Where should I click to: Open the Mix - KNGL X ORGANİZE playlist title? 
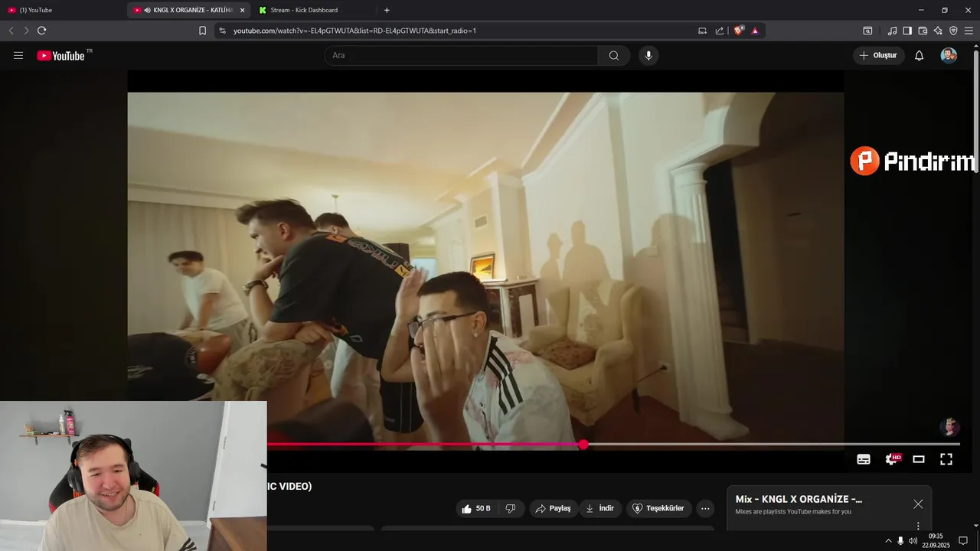pos(799,499)
